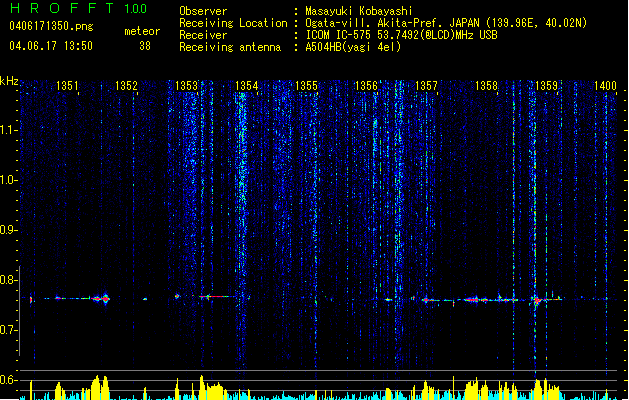Select the filename 0406171350.png
Viewport: 629px width, 400px height.
51,26
